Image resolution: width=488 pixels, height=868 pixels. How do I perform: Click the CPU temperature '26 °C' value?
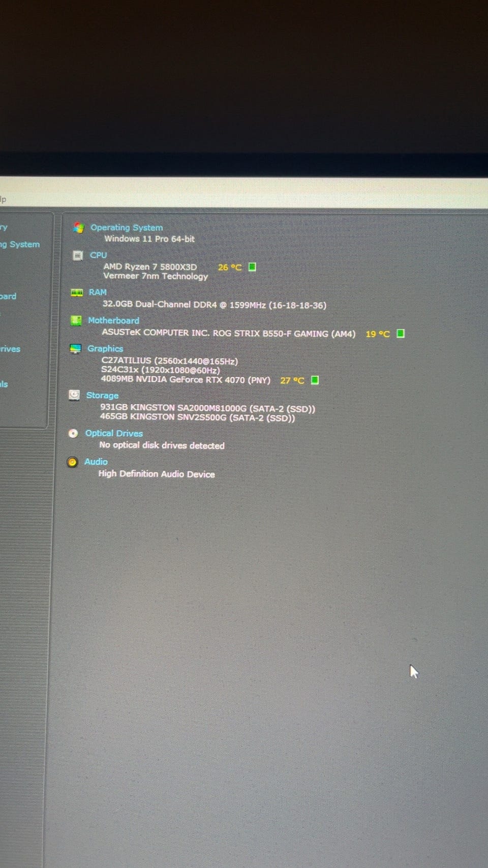[x=230, y=267]
